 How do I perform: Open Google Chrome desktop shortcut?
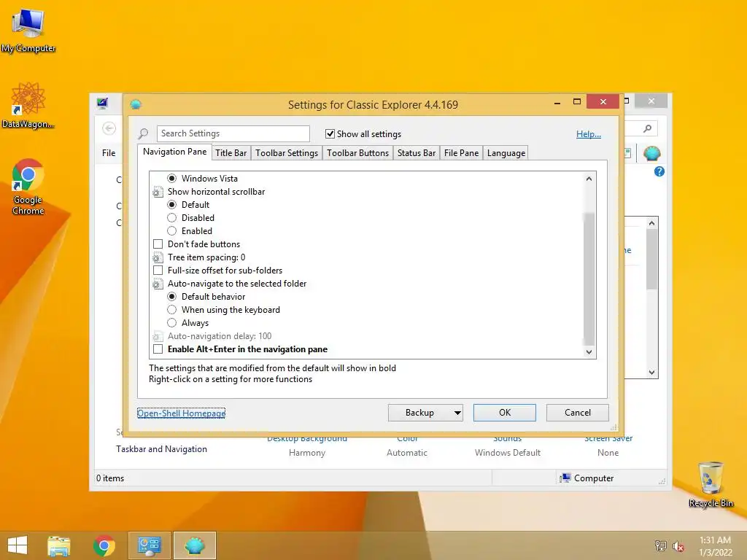[28, 187]
